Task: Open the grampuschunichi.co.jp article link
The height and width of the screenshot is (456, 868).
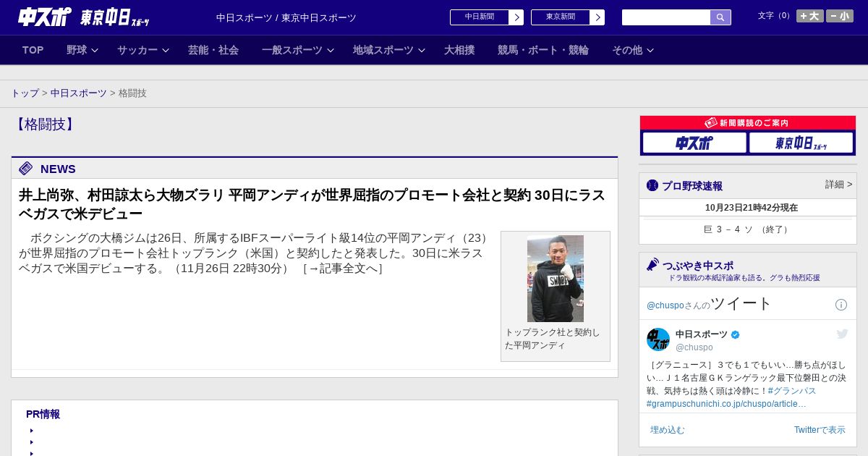Action: 726,404
